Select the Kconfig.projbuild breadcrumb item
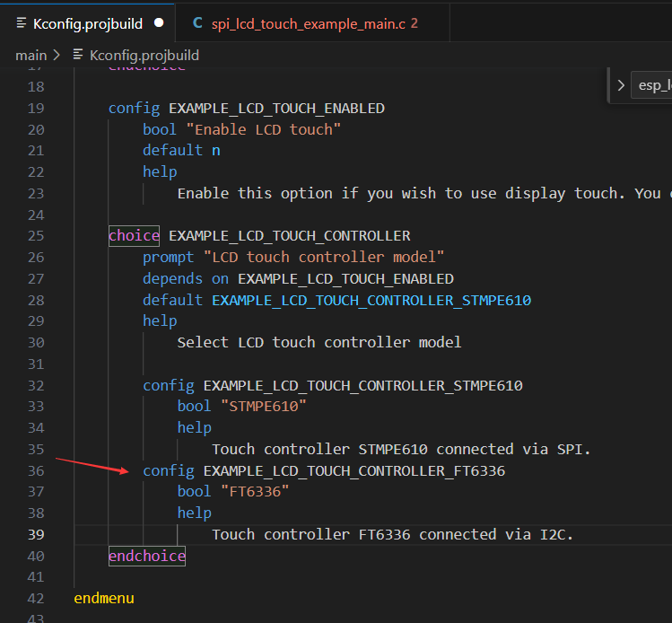The image size is (672, 623). pos(144,56)
